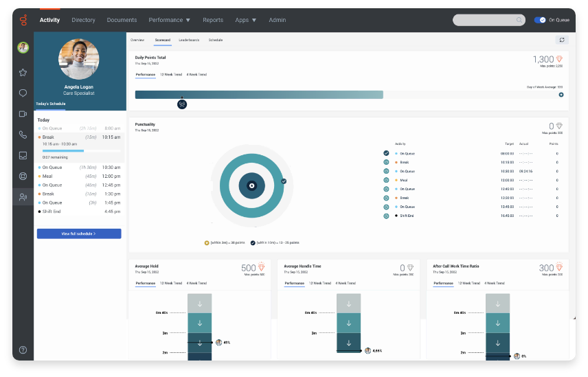Screen dimensions: 588x377
Task: Click the Genesys logo icon
Action: (23, 20)
